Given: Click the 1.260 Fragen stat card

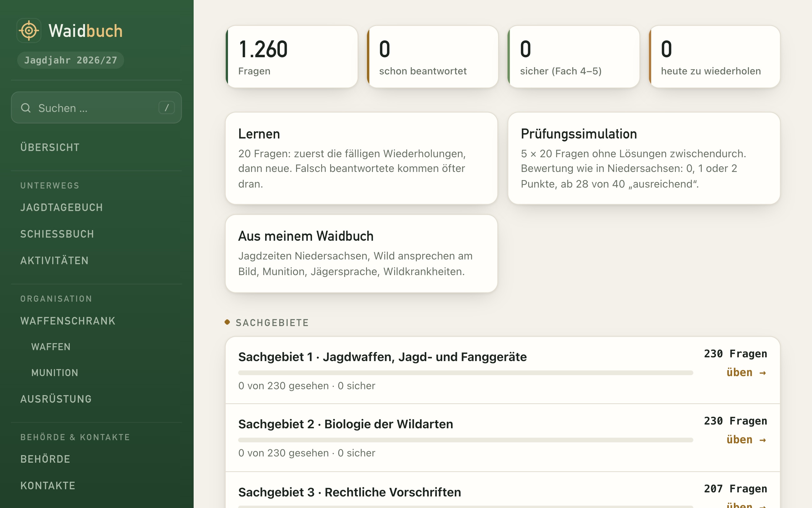Looking at the screenshot, I should click(x=292, y=57).
